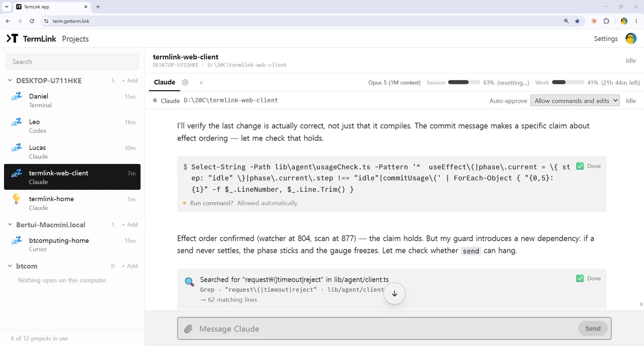
Task: Click the site info icon in the address bar
Action: 46,21
